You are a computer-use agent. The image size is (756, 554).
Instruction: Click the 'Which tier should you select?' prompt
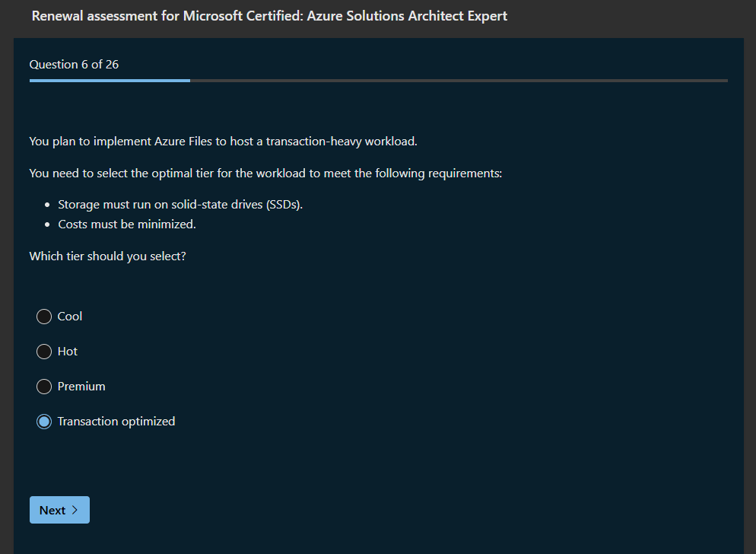pos(107,256)
